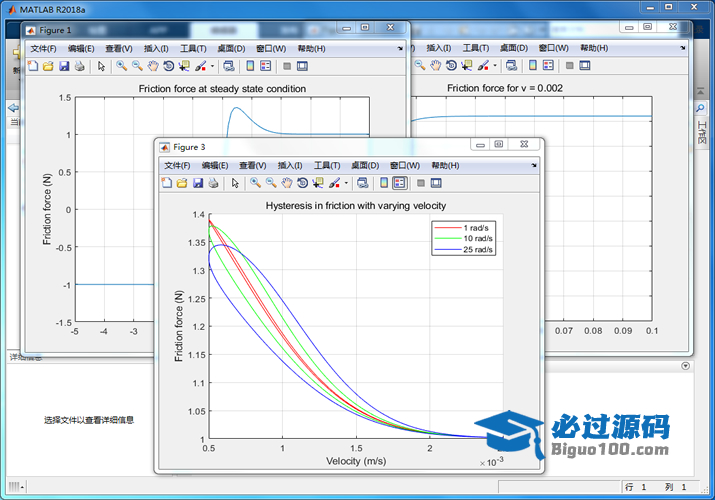Save Figure 3 using the disk icon

[x=198, y=183]
